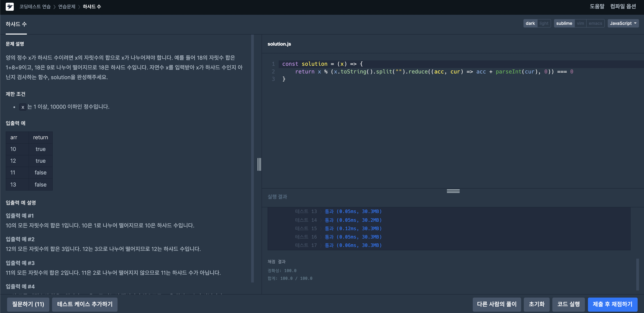Open the JavaScript language dropdown

tap(623, 23)
